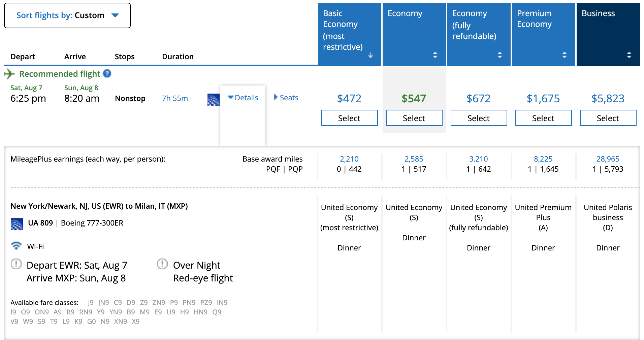Sort by Basic Economy column header

click(349, 34)
